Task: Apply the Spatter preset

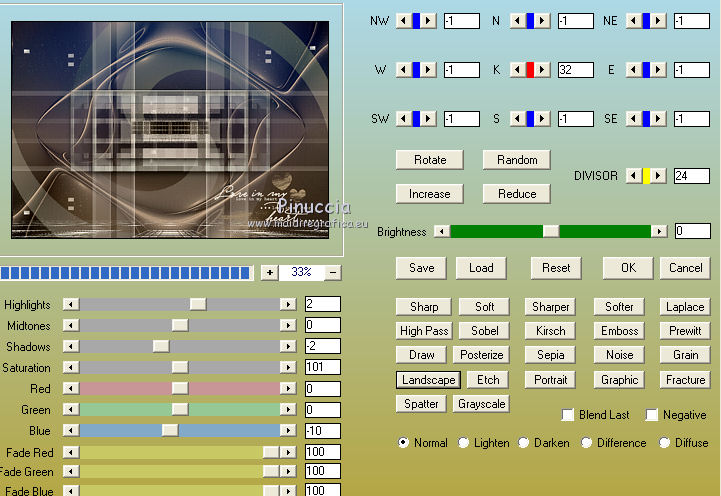Action: tap(421, 404)
